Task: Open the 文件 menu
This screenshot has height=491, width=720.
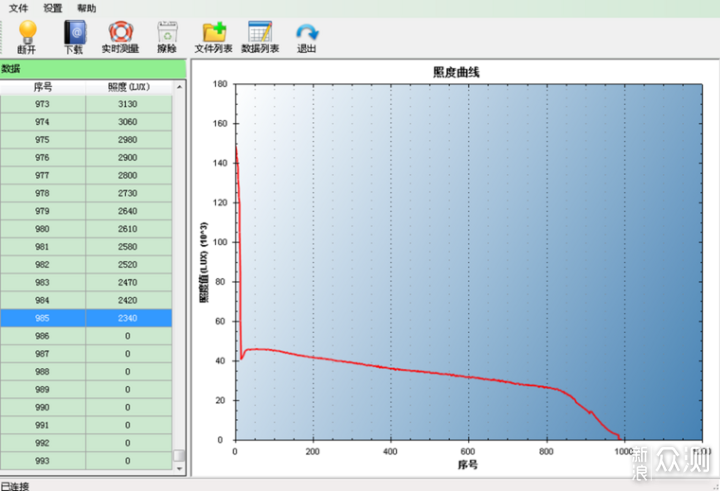Action: pyautogui.click(x=18, y=8)
